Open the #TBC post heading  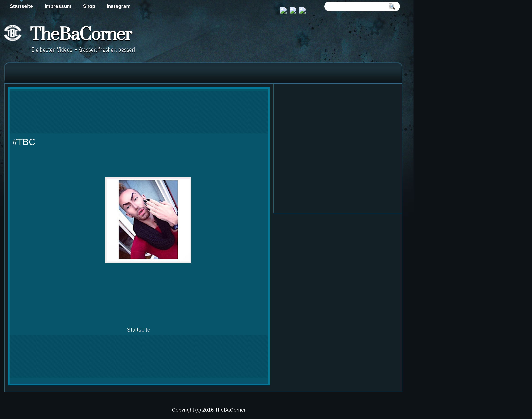23,142
